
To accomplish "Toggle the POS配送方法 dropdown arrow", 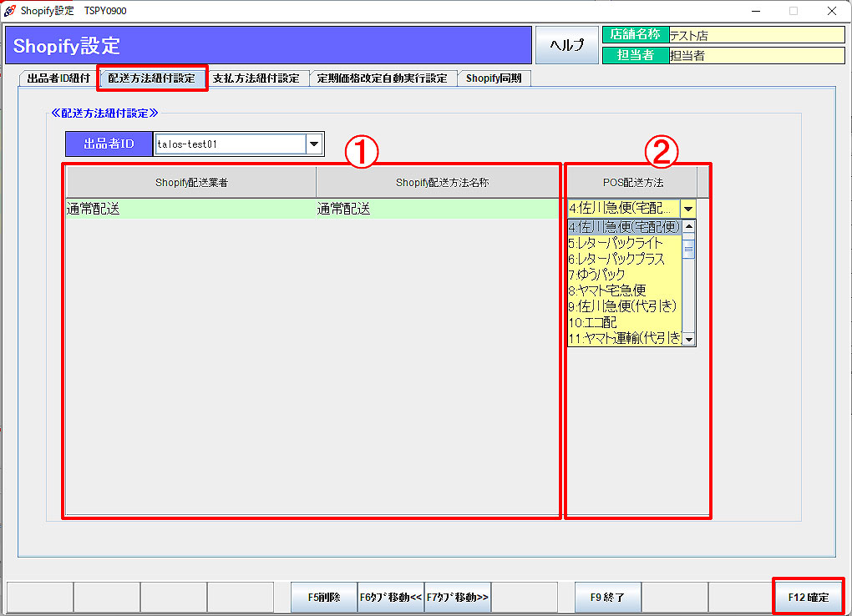I will (688, 209).
